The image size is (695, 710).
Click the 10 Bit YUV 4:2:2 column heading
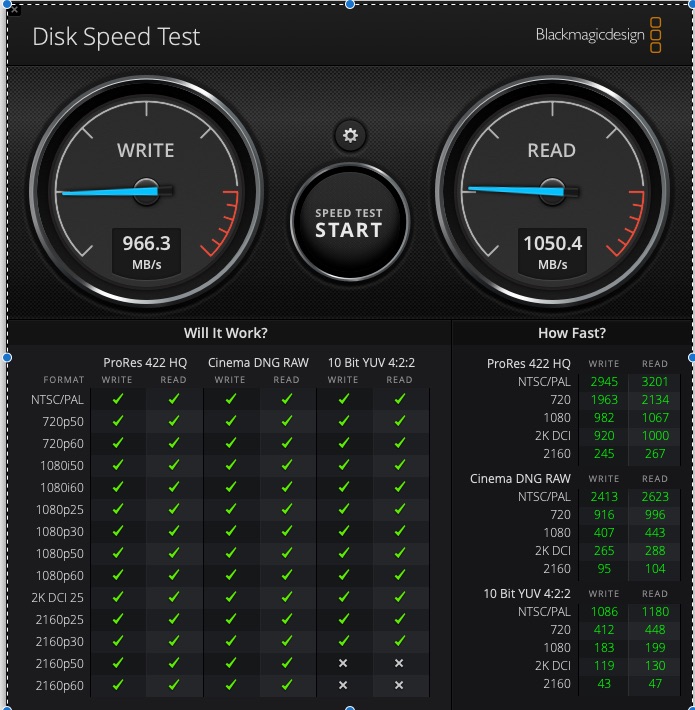371,363
